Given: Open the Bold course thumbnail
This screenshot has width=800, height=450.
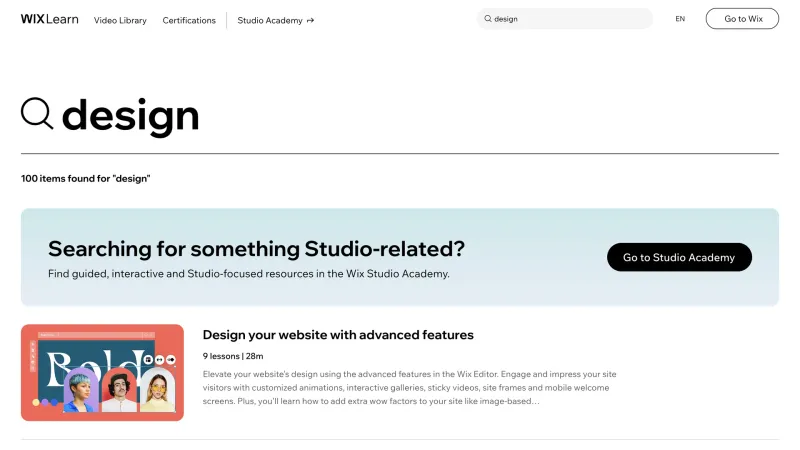Looking at the screenshot, I should (x=102, y=372).
